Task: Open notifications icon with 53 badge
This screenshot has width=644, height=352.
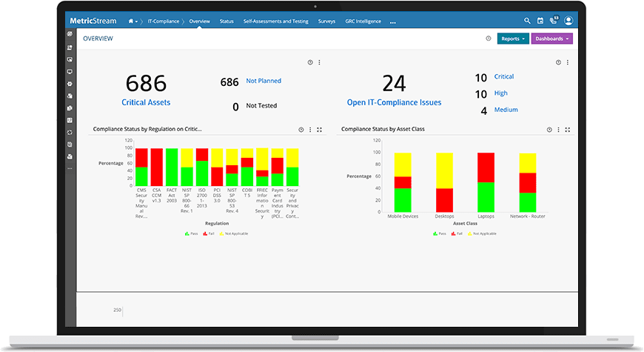Action: 554,21
